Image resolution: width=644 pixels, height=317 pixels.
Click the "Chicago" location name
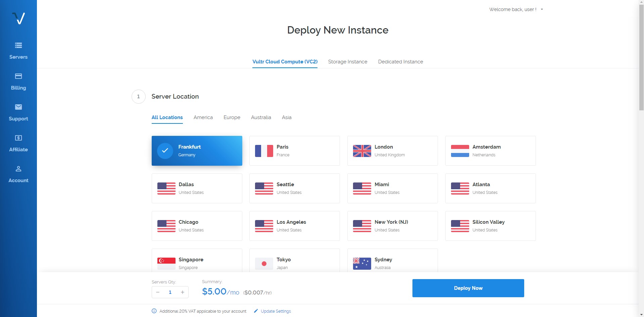[x=189, y=222]
